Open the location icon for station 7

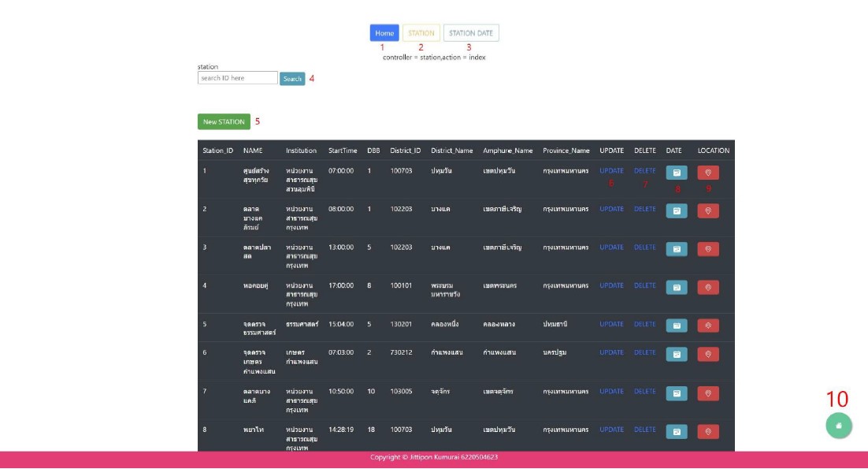pos(708,393)
